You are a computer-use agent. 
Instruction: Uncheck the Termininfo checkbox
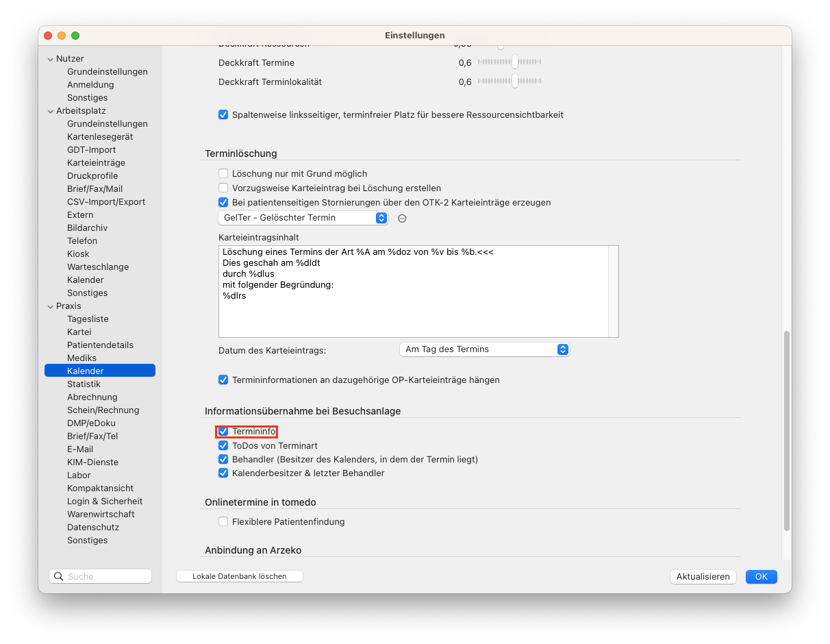tap(223, 432)
